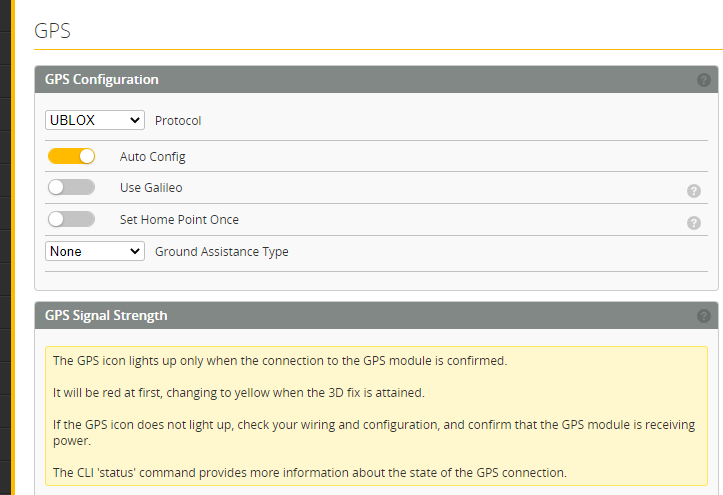Open the UBLOX Protocol dropdown
This screenshot has width=723, height=495.
click(x=95, y=120)
